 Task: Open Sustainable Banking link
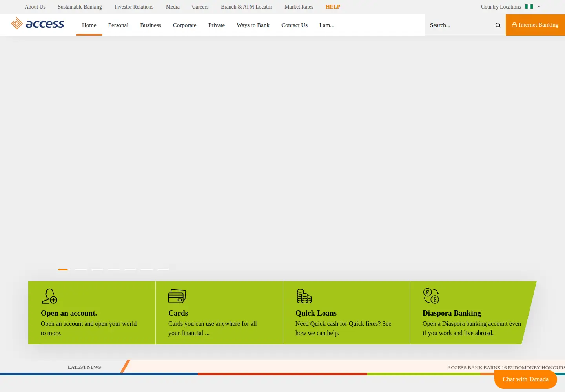80,7
